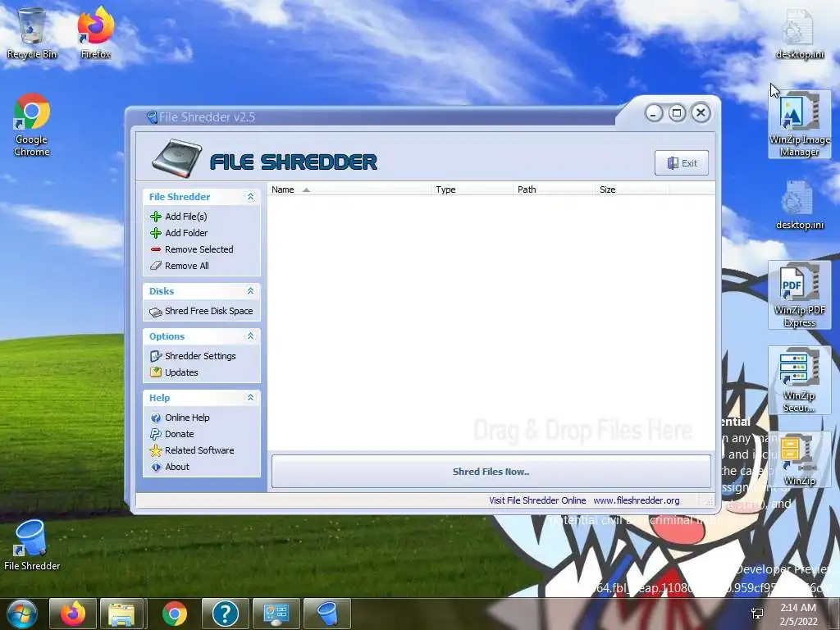The width and height of the screenshot is (840, 630).
Task: Open the Recycle Bin desktop icon
Action: pos(32,33)
